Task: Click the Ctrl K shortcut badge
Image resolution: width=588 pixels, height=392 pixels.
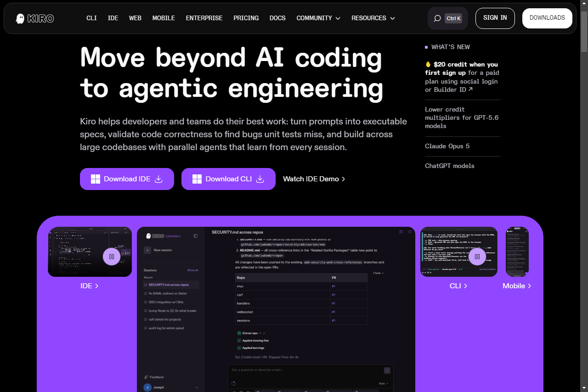Action: (x=453, y=18)
